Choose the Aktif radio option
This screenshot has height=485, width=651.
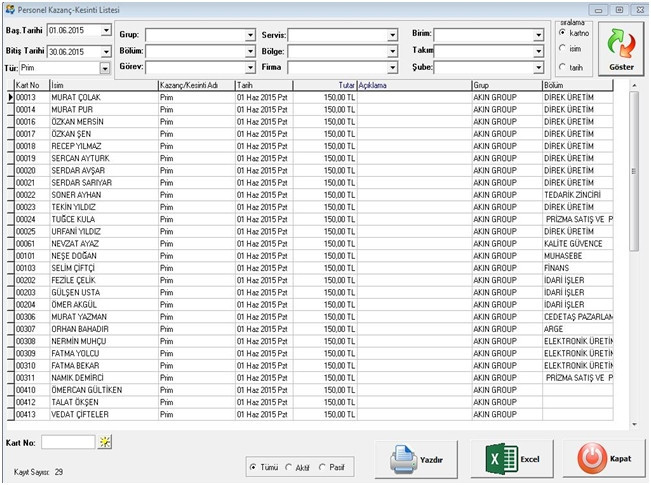(x=290, y=467)
